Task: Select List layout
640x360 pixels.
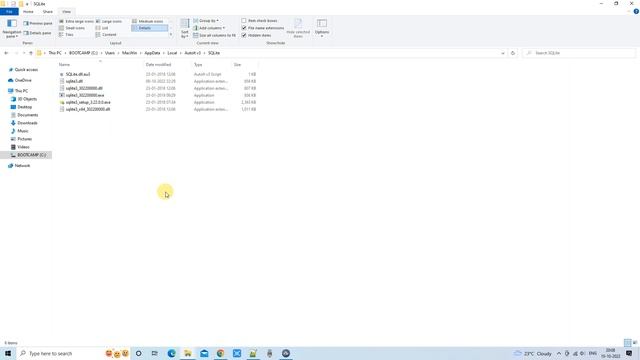Action: [102, 28]
